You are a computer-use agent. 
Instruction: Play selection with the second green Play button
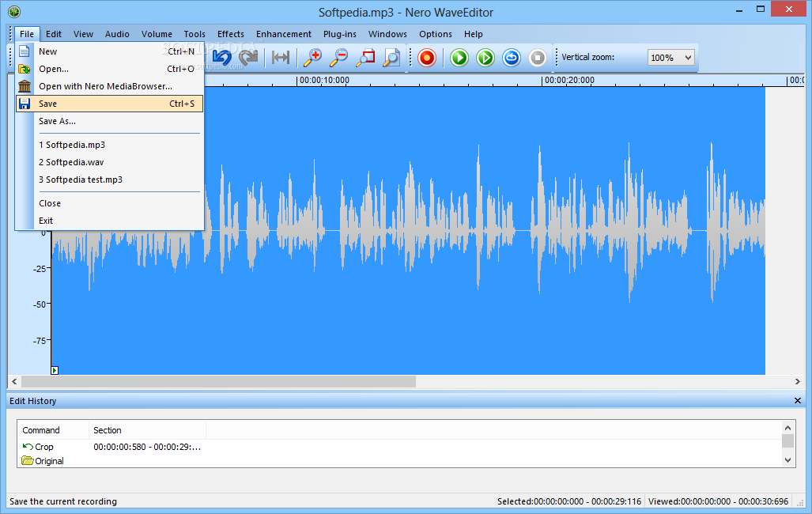click(485, 58)
